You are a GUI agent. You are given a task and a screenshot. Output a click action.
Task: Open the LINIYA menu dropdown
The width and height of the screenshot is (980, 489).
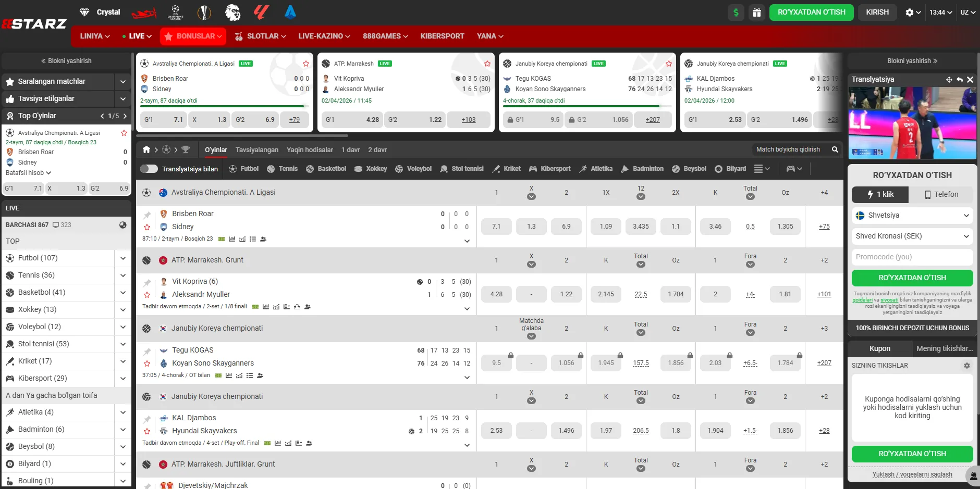coord(95,36)
